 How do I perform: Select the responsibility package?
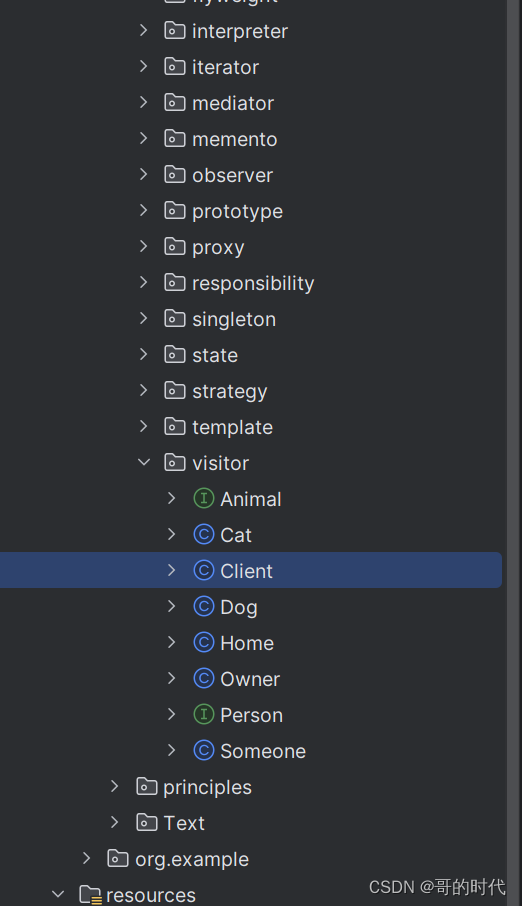pyautogui.click(x=251, y=283)
